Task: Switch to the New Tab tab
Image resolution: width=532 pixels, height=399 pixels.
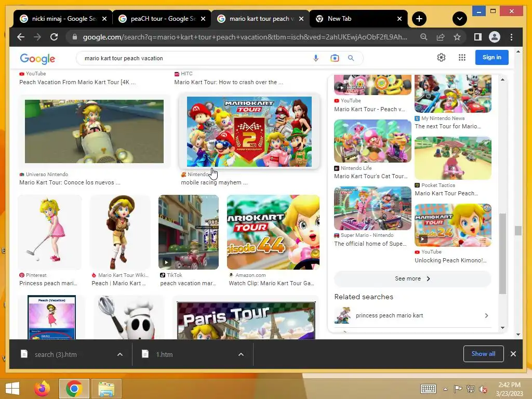Action: pos(358,19)
